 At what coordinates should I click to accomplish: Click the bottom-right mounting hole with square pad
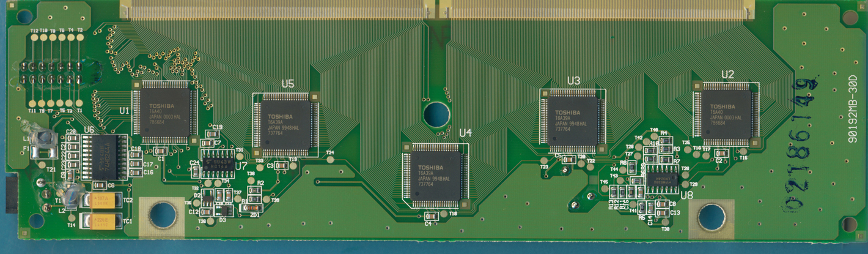click(x=712, y=217)
